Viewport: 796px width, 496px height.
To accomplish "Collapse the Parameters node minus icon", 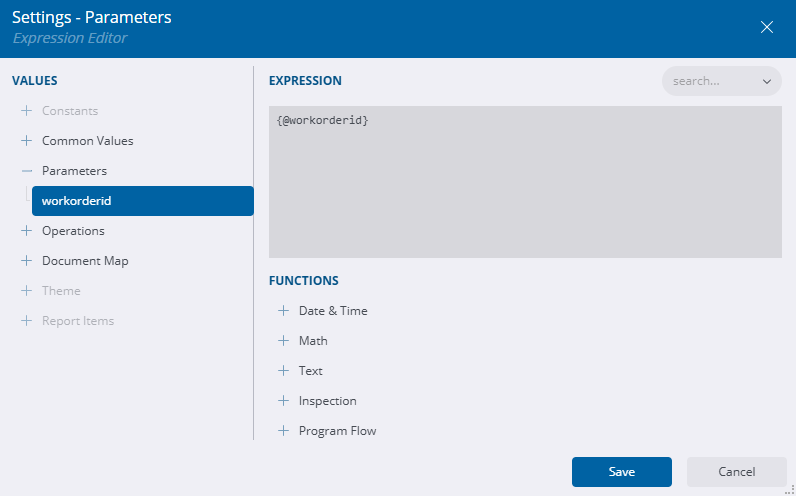I will 26,171.
